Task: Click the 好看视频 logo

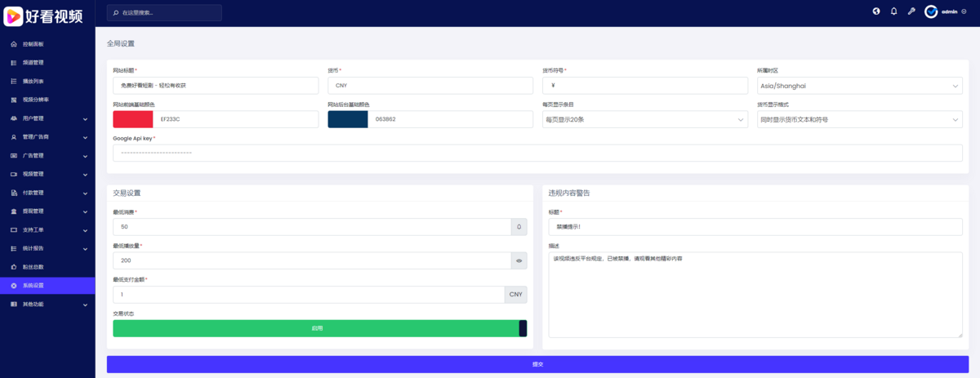Action: [47, 14]
